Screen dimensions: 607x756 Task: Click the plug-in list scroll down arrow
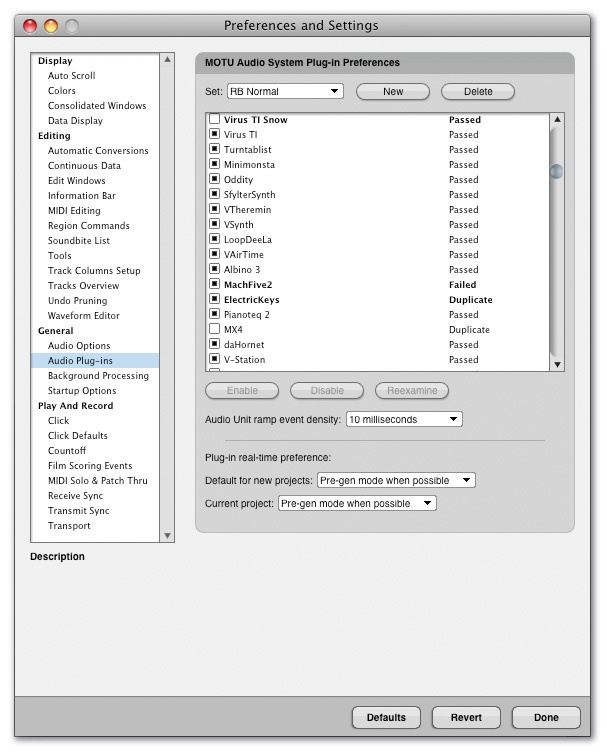(557, 364)
